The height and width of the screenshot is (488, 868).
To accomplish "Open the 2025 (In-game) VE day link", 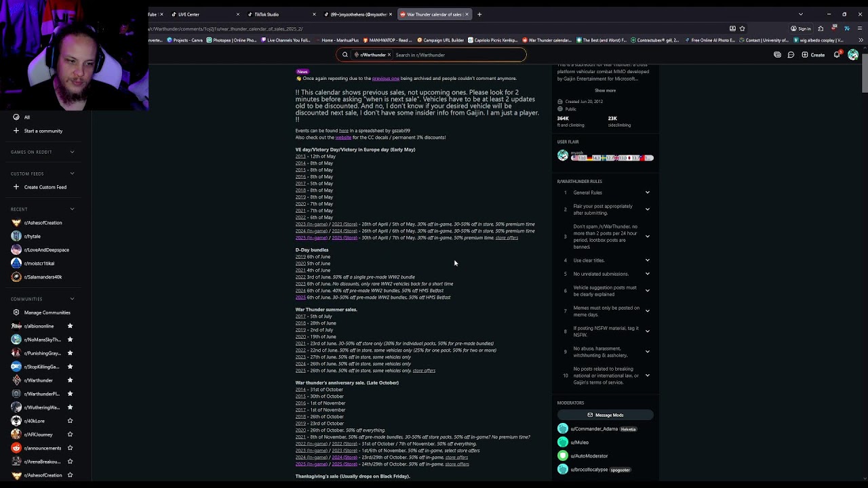I will 311,238.
